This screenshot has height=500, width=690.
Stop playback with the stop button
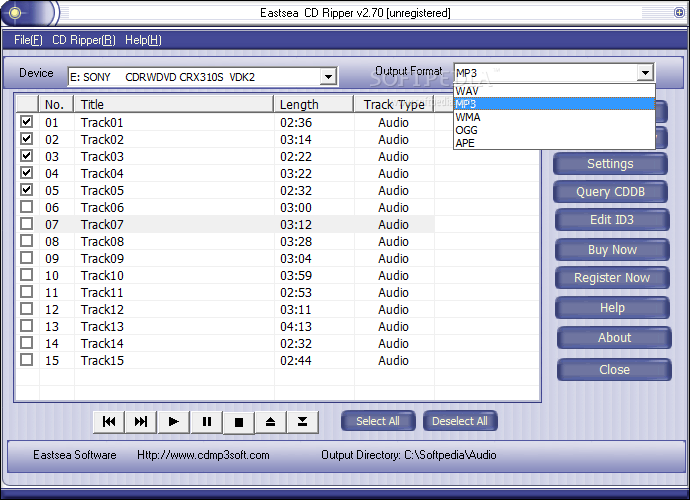[239, 422]
